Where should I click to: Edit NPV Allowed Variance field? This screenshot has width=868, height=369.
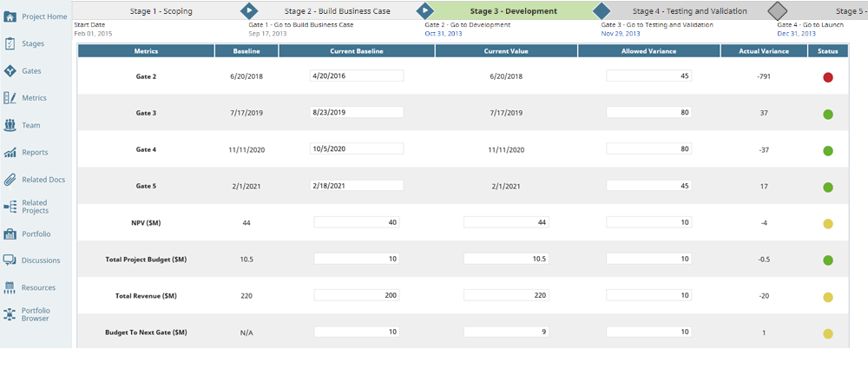tap(648, 222)
